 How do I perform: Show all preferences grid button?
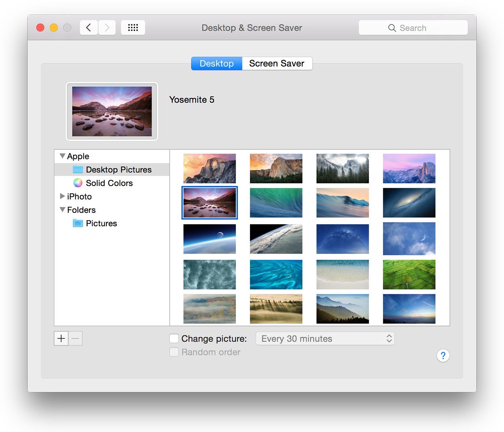pos(133,28)
